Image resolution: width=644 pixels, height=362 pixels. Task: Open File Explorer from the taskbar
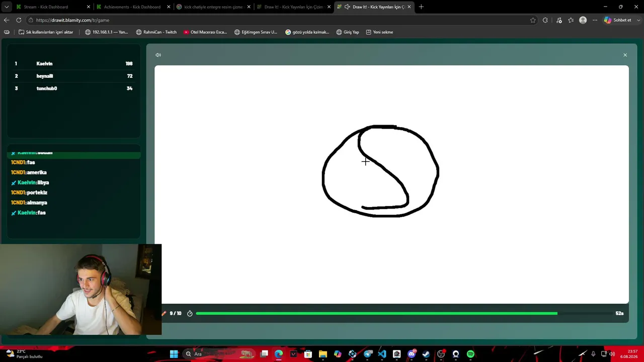tap(323, 354)
